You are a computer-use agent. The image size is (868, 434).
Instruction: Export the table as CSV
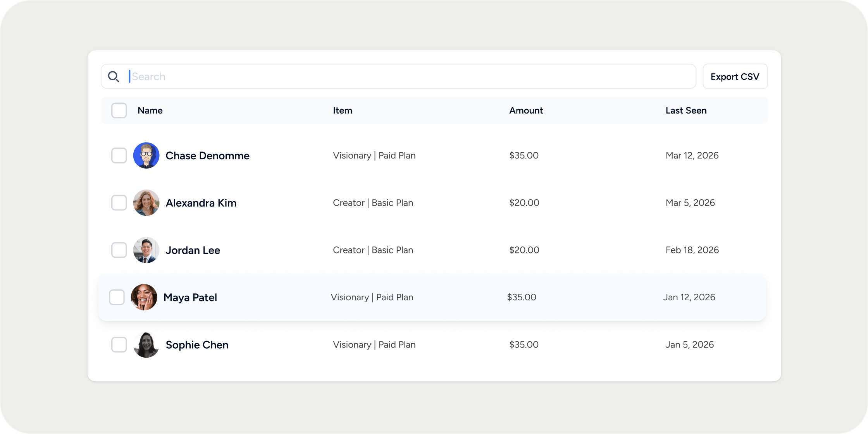tap(735, 76)
